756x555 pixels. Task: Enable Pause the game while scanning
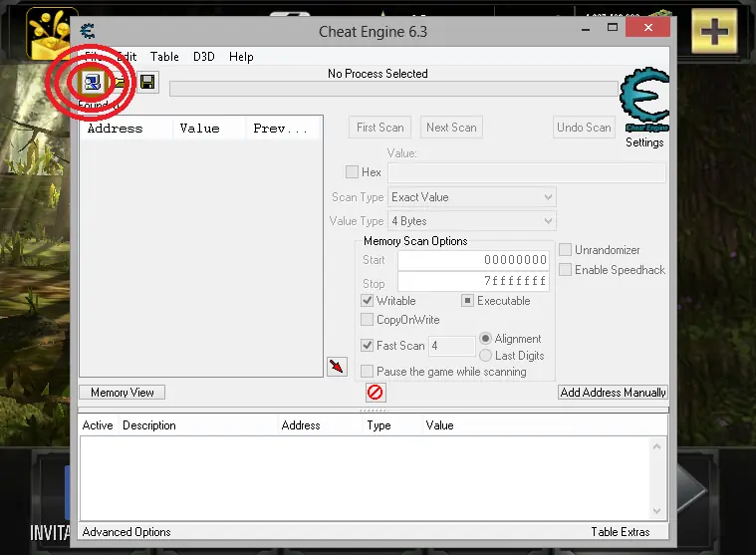(x=367, y=372)
